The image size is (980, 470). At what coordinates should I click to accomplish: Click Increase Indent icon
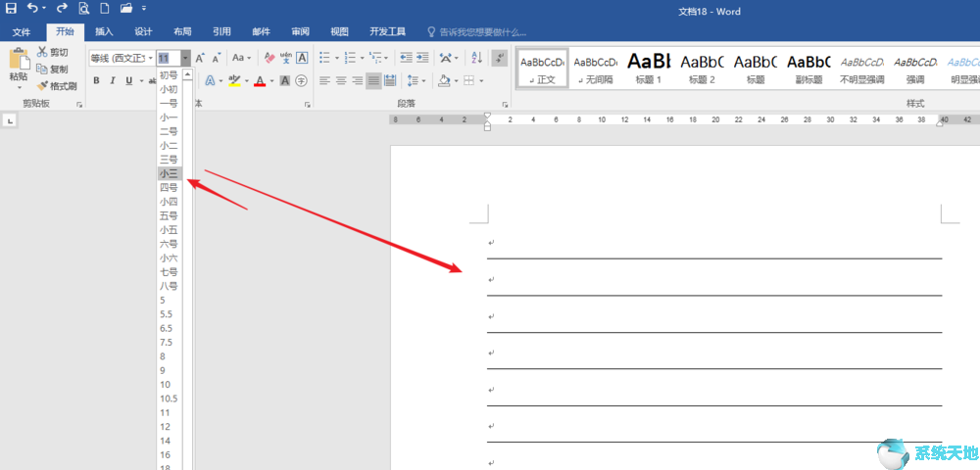422,58
